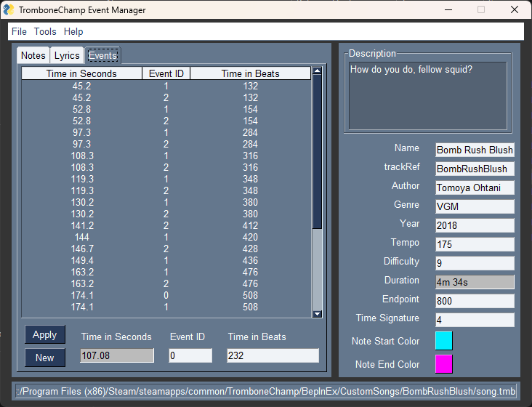
Task: Select the 163.2 row with Event ID 1
Action: pyautogui.click(x=166, y=272)
